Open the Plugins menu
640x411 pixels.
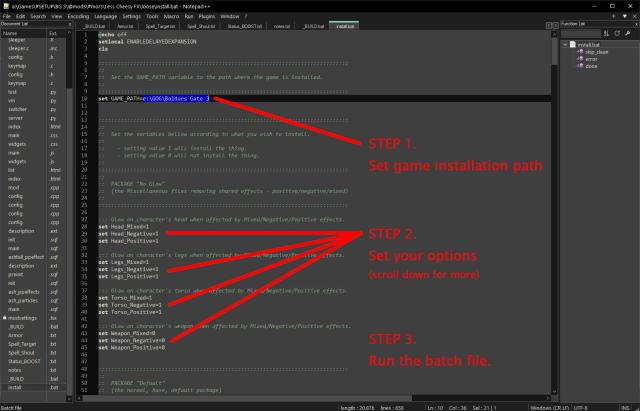[207, 16]
